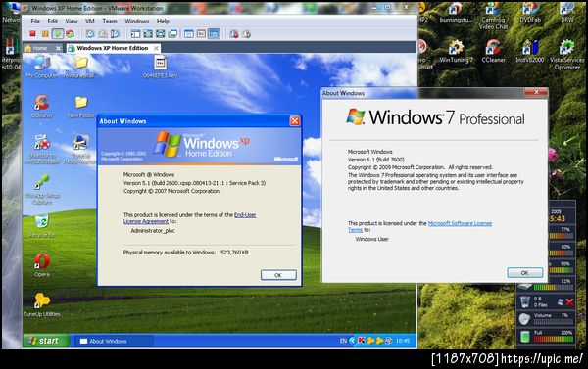Click the Volume meter bar in sidebar gadget
This screenshot has height=369, width=588.
554,322
